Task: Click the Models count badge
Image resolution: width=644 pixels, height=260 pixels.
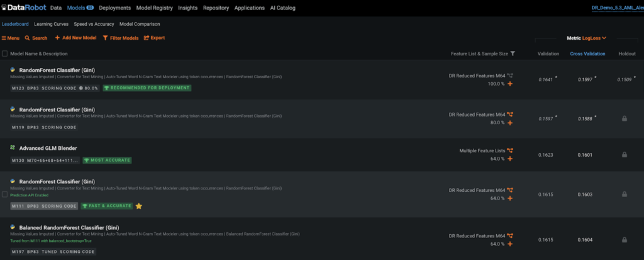Action: click(x=90, y=8)
